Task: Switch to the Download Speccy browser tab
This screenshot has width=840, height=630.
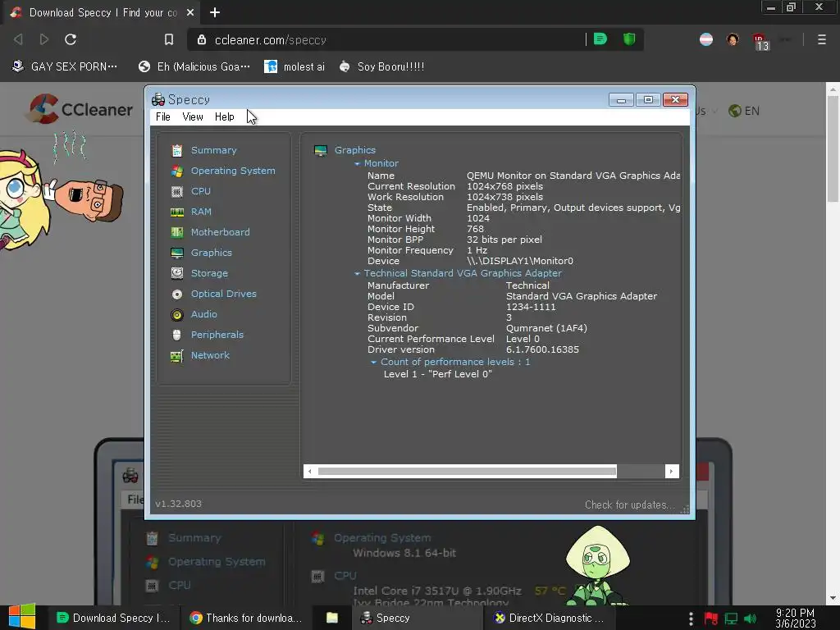Action: 102,12
